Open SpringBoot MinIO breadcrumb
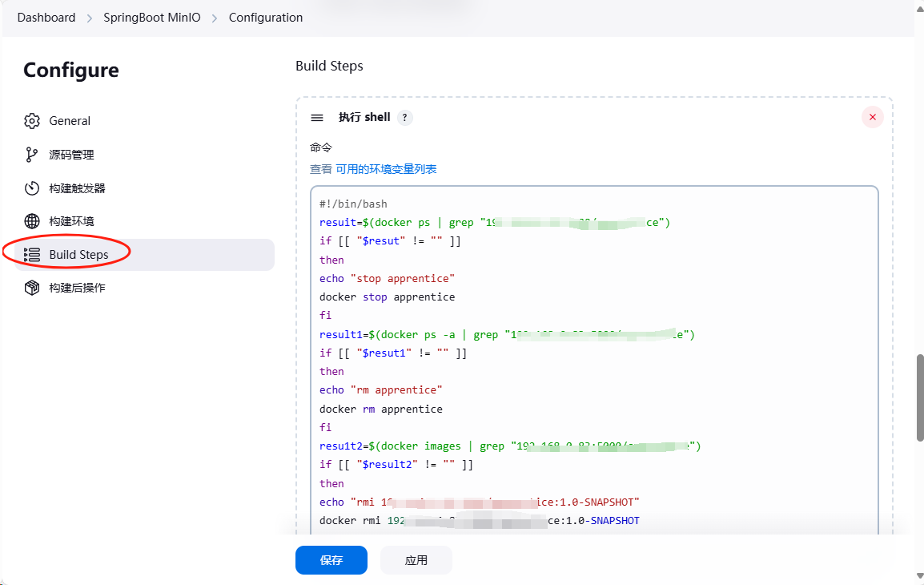Screen dimensions: 924x585 [x=152, y=18]
